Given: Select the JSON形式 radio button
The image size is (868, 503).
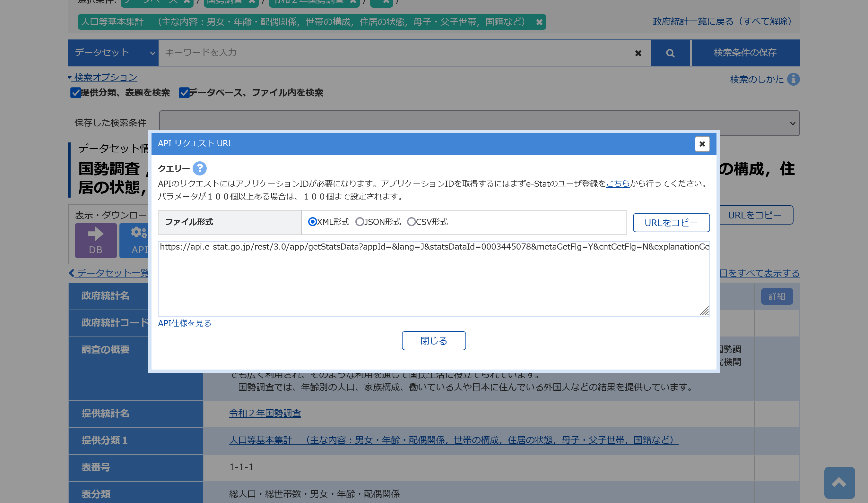Looking at the screenshot, I should (x=359, y=222).
